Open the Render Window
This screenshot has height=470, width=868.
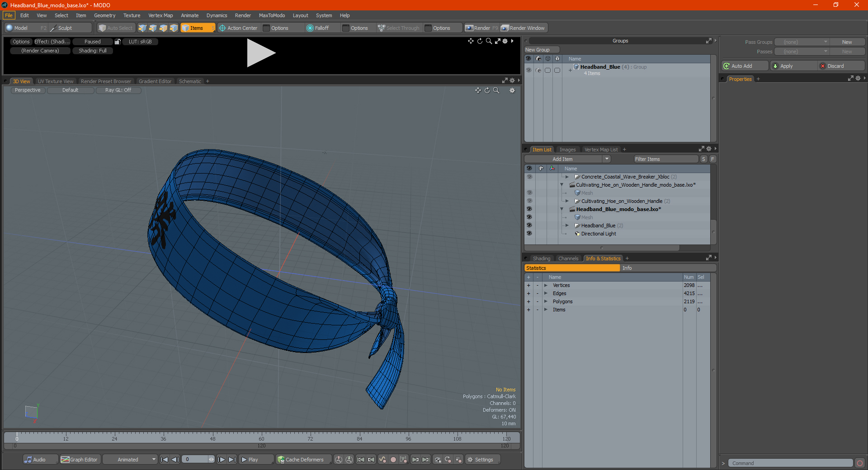[523, 28]
